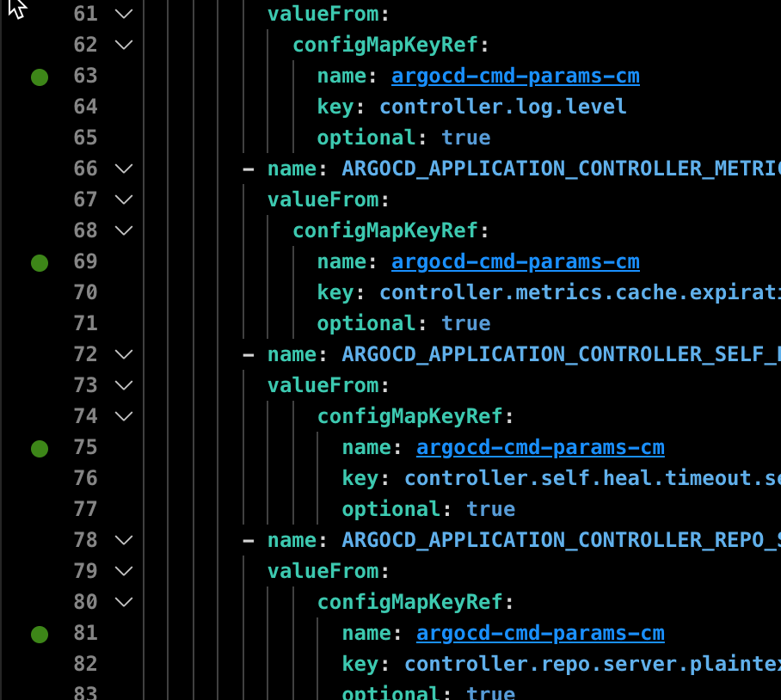The height and width of the screenshot is (700, 781).
Task: Open argocd-cmd-params-cm link on line 81
Action: coord(540,633)
